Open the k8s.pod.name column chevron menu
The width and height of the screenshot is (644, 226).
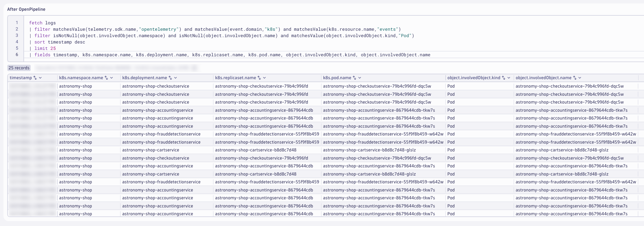[360, 78]
